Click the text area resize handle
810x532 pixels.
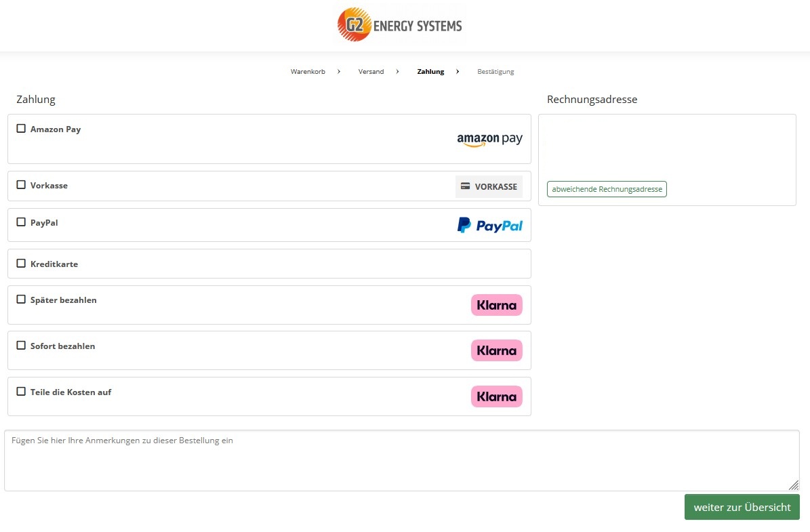tap(794, 485)
